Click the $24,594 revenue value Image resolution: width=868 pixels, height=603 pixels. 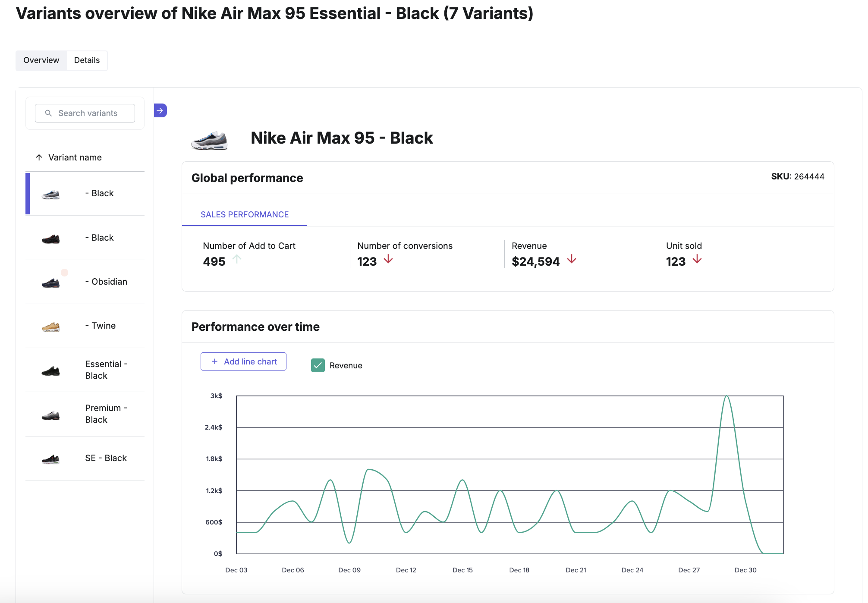[x=535, y=261]
